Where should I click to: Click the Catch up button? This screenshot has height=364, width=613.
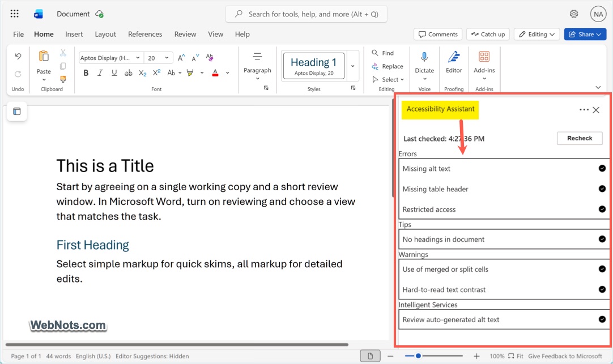488,35
